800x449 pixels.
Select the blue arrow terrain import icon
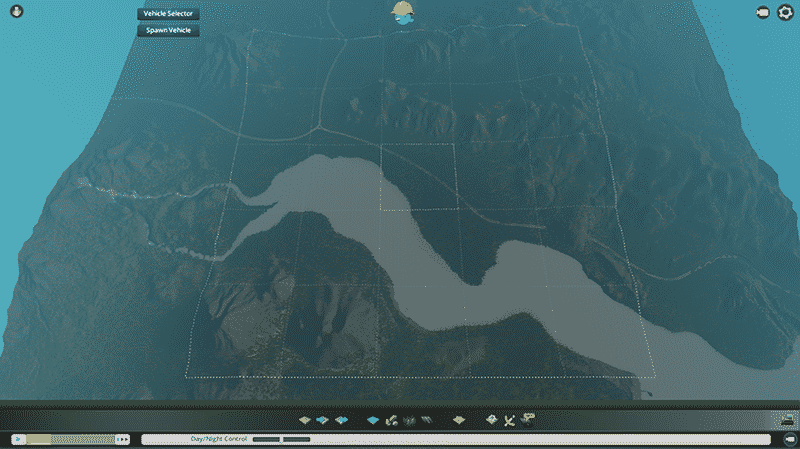click(322, 420)
